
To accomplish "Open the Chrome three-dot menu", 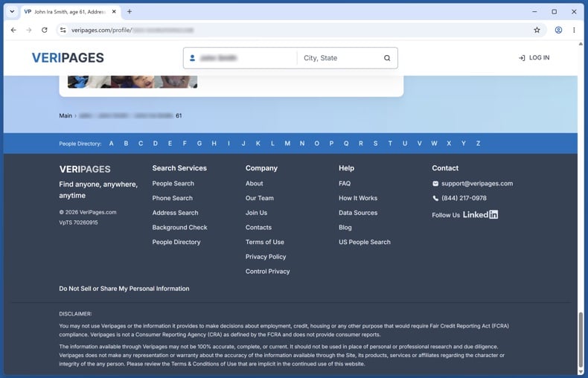I will [574, 30].
